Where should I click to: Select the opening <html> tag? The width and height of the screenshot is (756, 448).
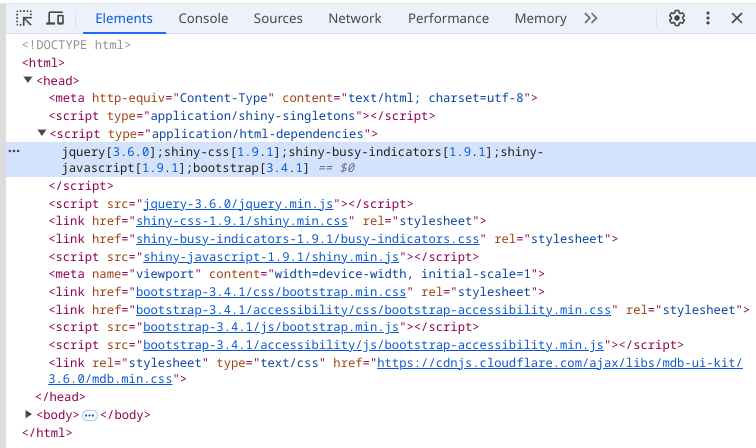pos(43,63)
